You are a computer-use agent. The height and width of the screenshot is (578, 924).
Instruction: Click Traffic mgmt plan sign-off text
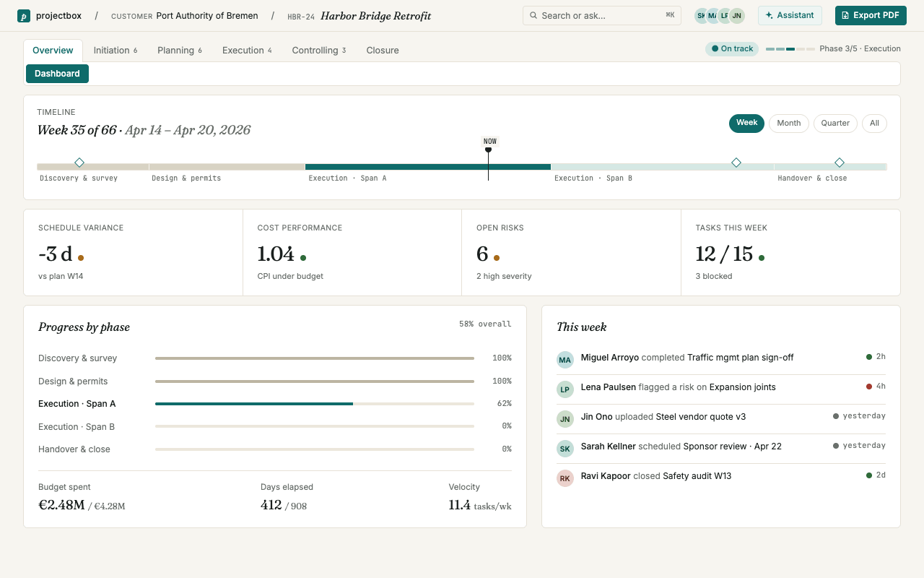741,358
